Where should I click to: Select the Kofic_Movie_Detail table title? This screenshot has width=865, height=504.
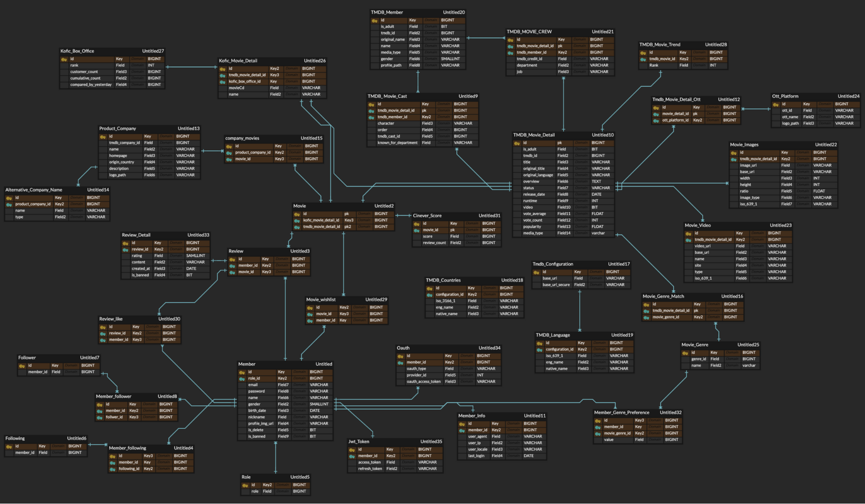pyautogui.click(x=238, y=60)
